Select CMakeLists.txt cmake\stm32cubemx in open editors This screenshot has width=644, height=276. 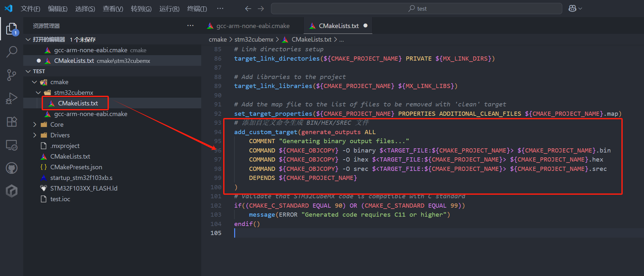click(x=112, y=61)
